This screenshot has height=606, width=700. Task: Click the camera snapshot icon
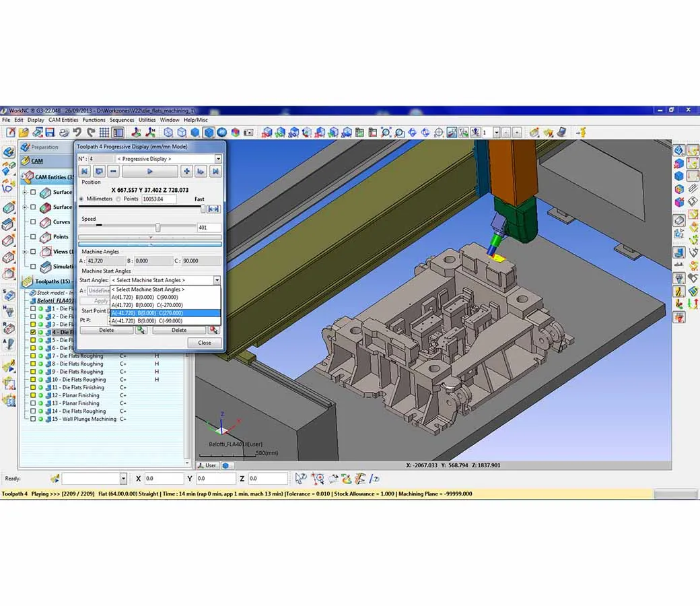248,132
